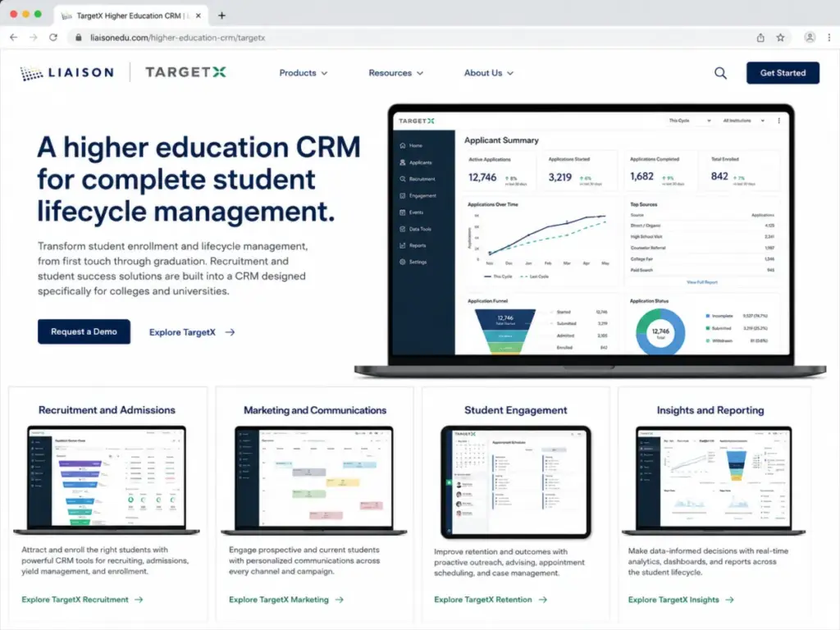Close the TargetX Higher Education CRM tab
Screen dimensions: 840x630
(x=199, y=16)
